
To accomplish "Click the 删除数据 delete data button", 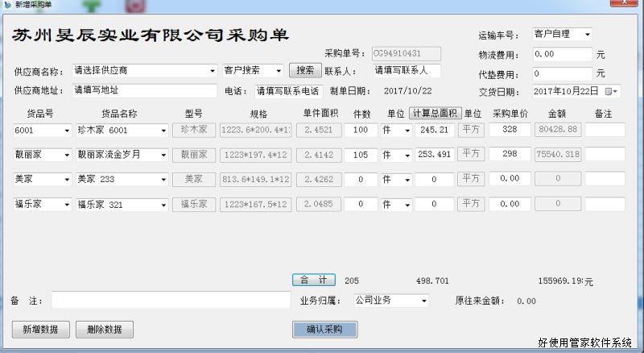I will [104, 329].
